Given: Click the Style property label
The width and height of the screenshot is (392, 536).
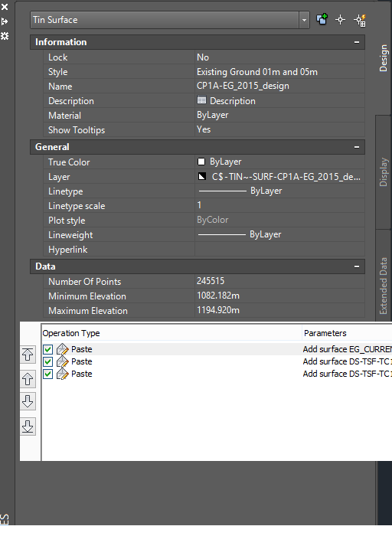Looking at the screenshot, I should point(57,72).
